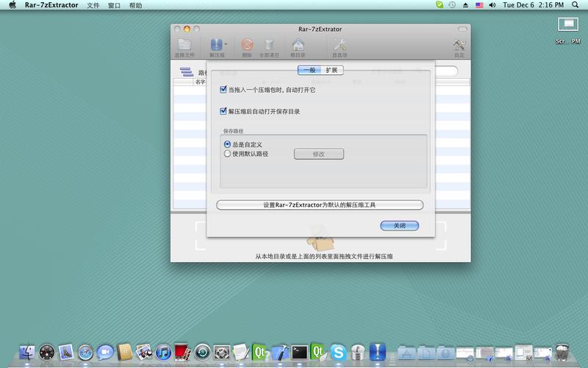
Task: Open iChat in the Dock
Action: coord(105,353)
